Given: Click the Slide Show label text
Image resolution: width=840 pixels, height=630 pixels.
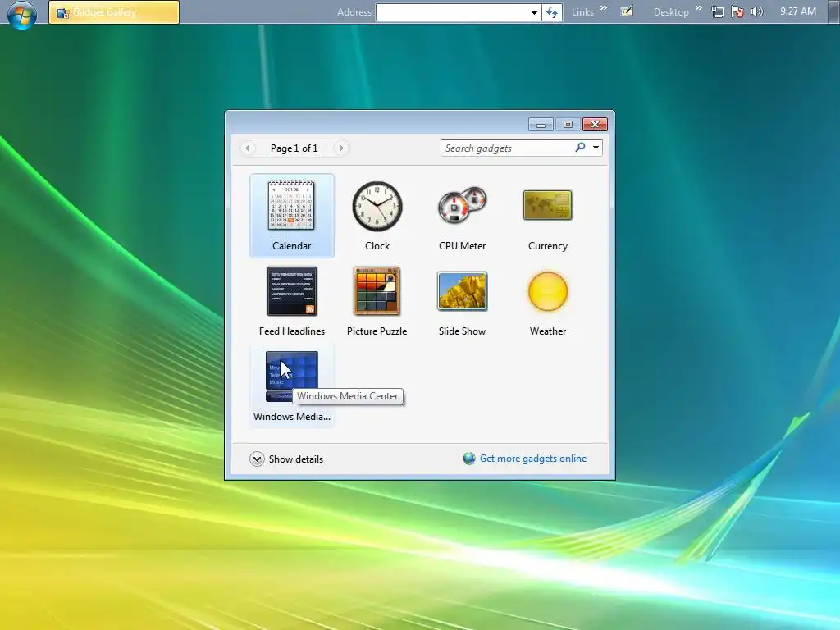Looking at the screenshot, I should (x=463, y=331).
